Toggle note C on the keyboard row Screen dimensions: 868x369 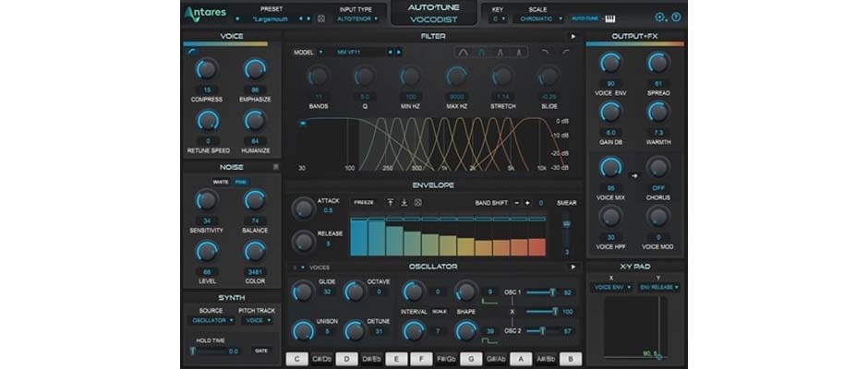click(x=297, y=359)
